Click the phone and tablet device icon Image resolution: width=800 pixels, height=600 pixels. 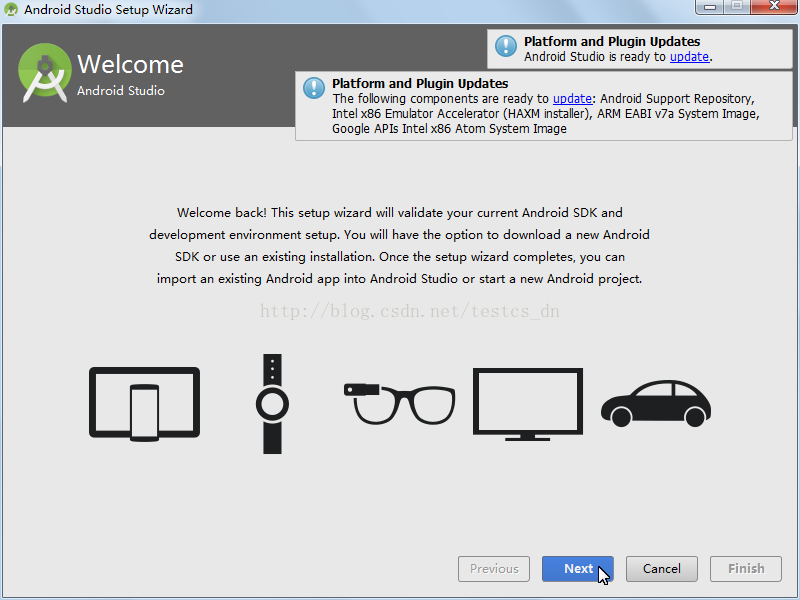click(x=144, y=404)
